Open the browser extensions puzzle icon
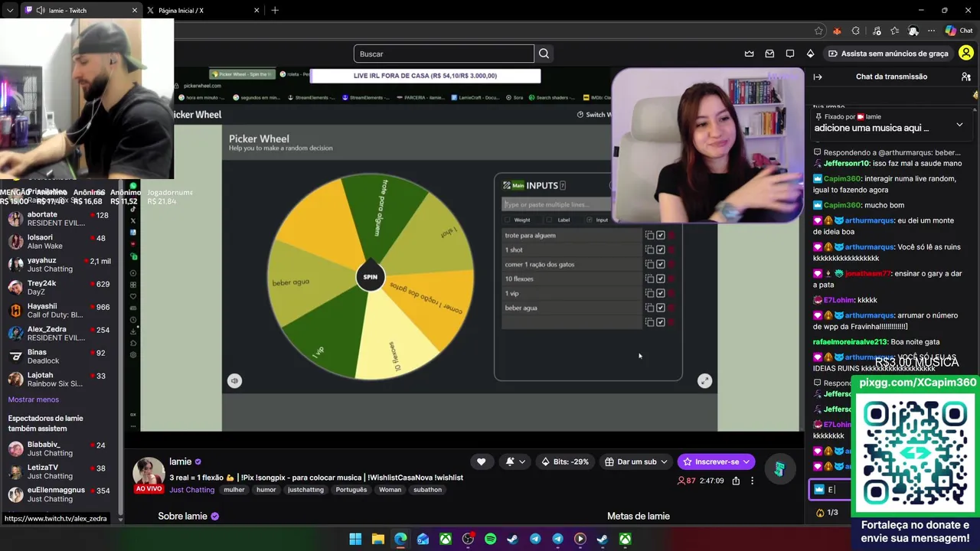Viewport: 980px width, 551px height. pyautogui.click(x=855, y=31)
